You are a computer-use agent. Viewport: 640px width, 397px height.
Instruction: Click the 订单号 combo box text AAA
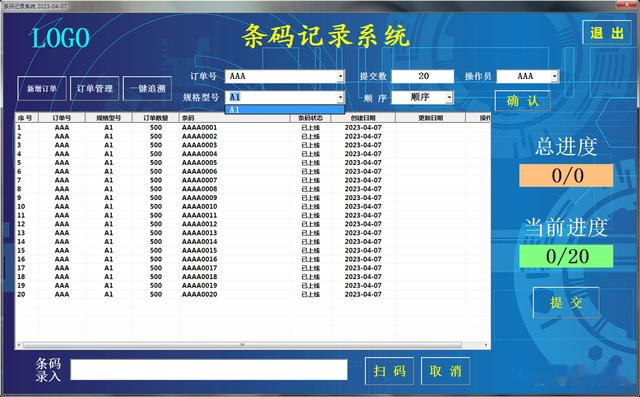click(x=238, y=76)
